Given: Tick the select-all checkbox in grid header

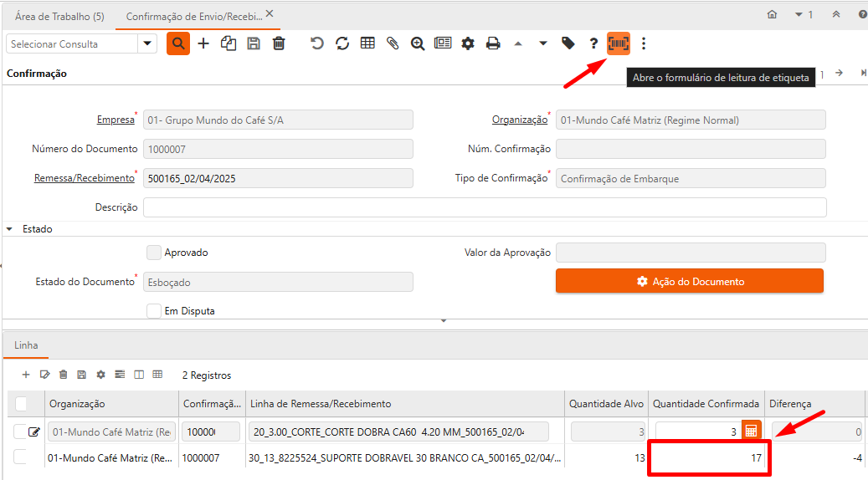Looking at the screenshot, I should [x=22, y=404].
